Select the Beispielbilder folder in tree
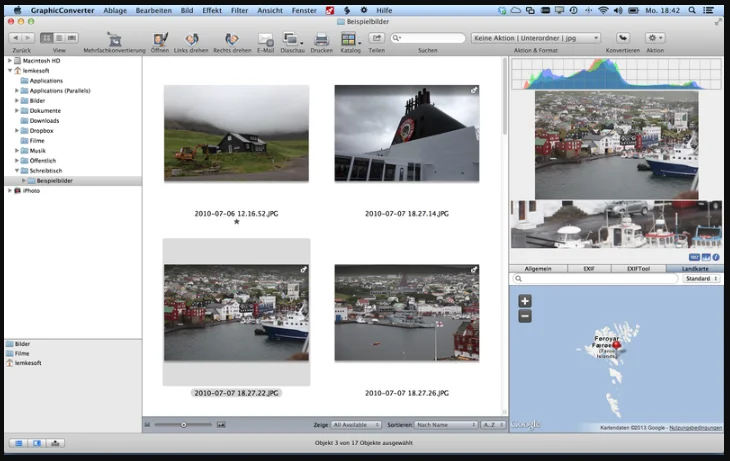This screenshot has width=730, height=461. tap(54, 181)
